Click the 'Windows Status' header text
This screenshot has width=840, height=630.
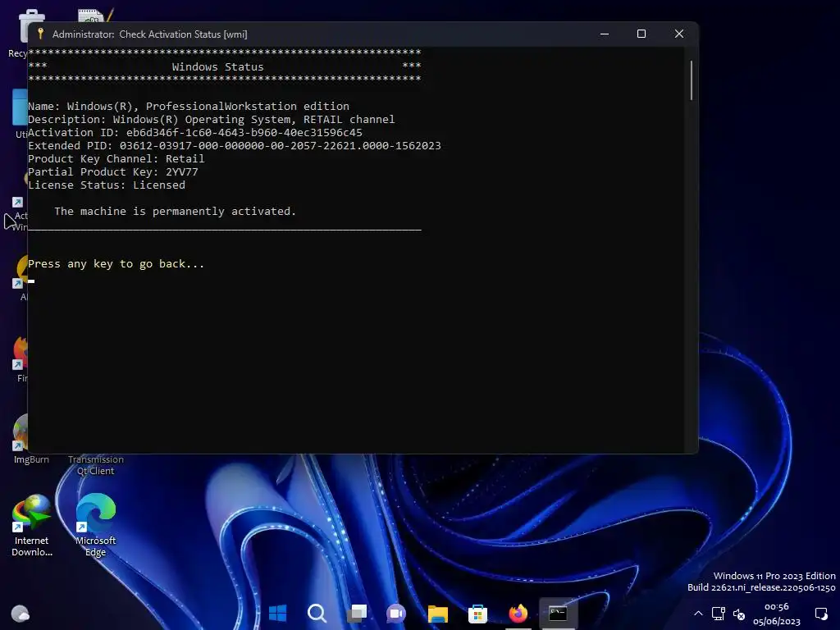pyautogui.click(x=217, y=67)
